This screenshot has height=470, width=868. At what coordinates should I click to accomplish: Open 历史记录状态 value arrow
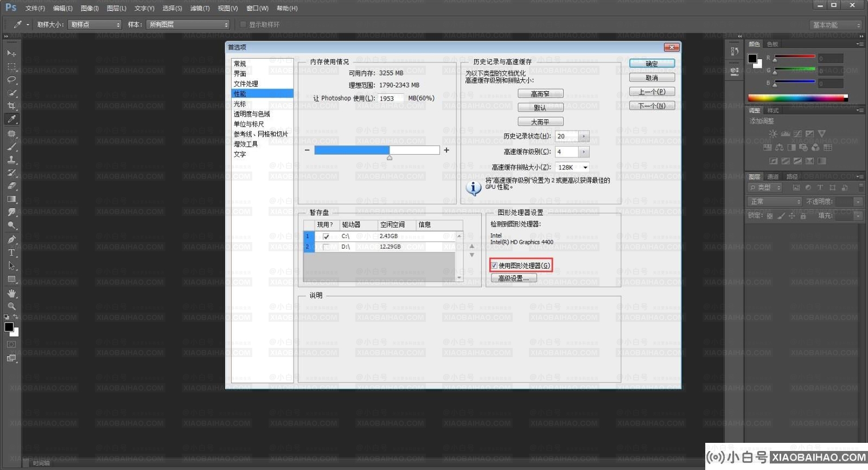584,136
